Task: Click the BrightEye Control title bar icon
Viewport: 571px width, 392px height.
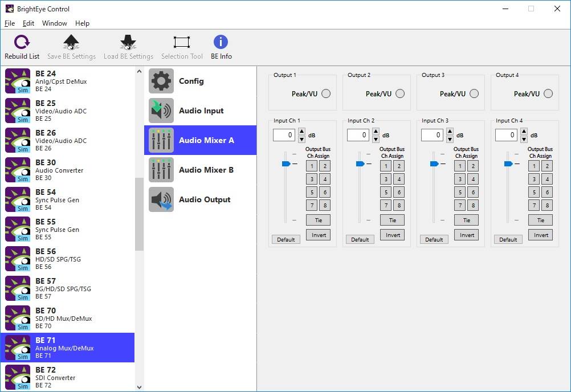Action: point(10,9)
